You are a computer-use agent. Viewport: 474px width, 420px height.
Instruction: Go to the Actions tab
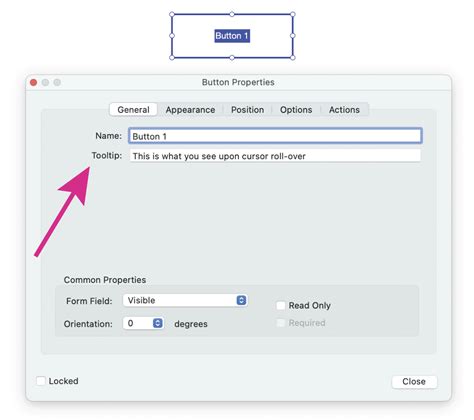tap(344, 110)
